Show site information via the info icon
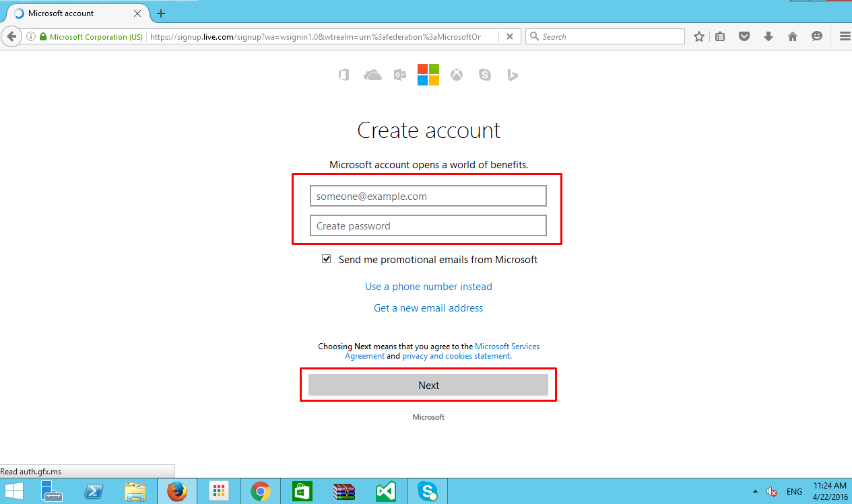Image resolution: width=852 pixels, height=504 pixels. (x=31, y=37)
